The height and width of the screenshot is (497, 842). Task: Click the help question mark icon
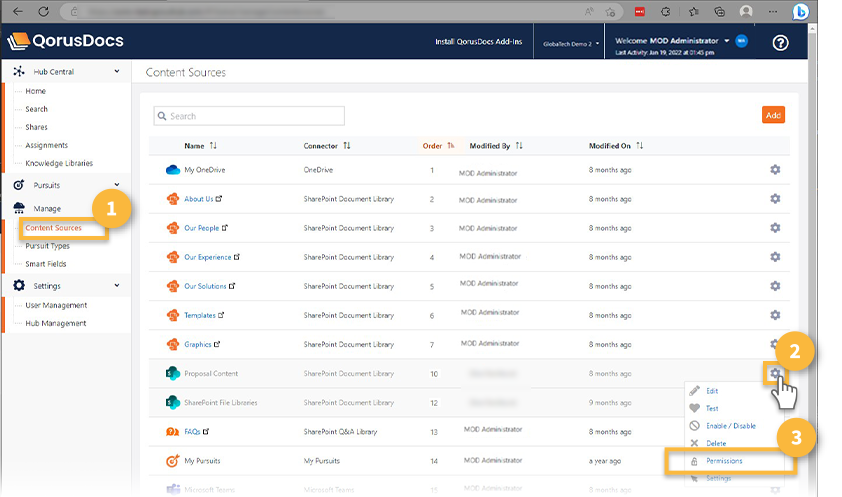780,42
